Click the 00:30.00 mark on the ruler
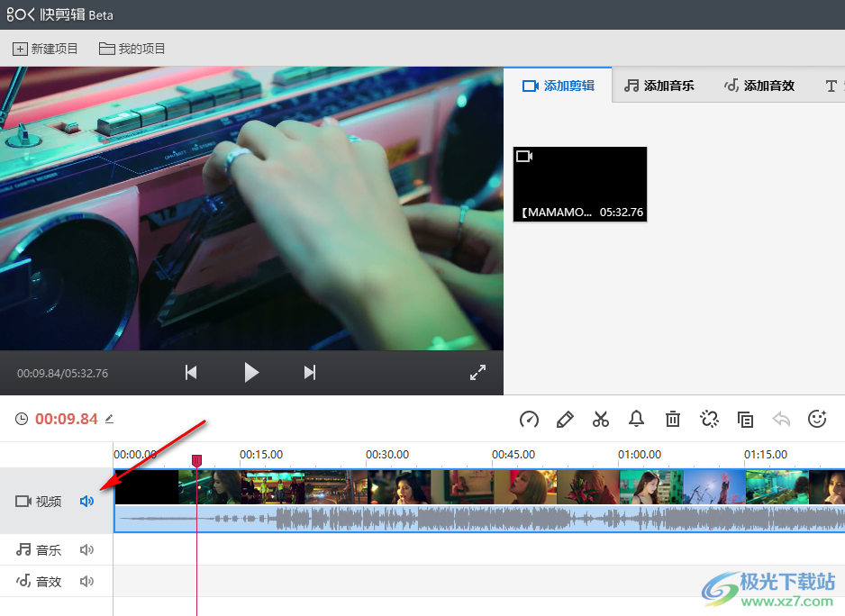845x616 pixels. (387, 454)
